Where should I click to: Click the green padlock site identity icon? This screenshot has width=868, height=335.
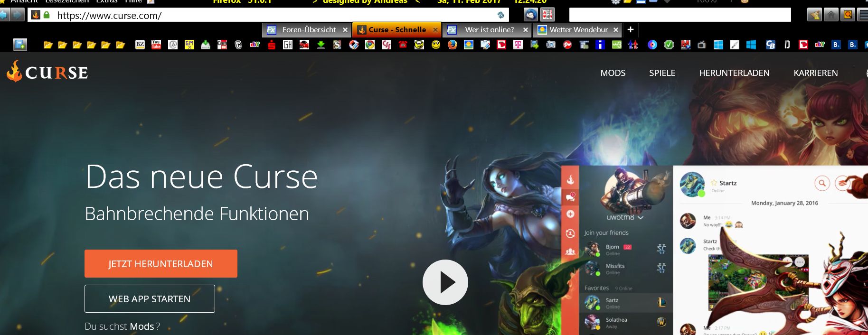click(47, 15)
